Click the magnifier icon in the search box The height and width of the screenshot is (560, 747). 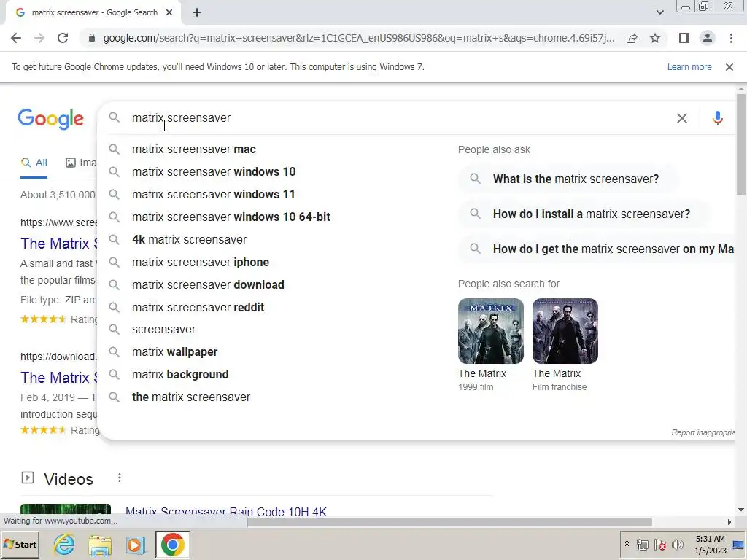115,117
